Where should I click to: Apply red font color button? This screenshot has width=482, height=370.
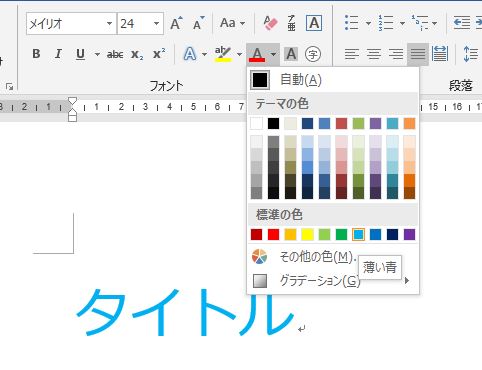257,54
